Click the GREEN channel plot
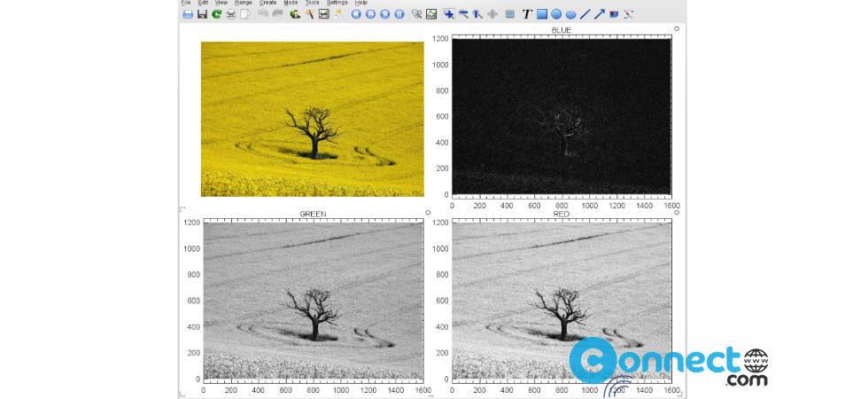The height and width of the screenshot is (399, 868). 313,301
